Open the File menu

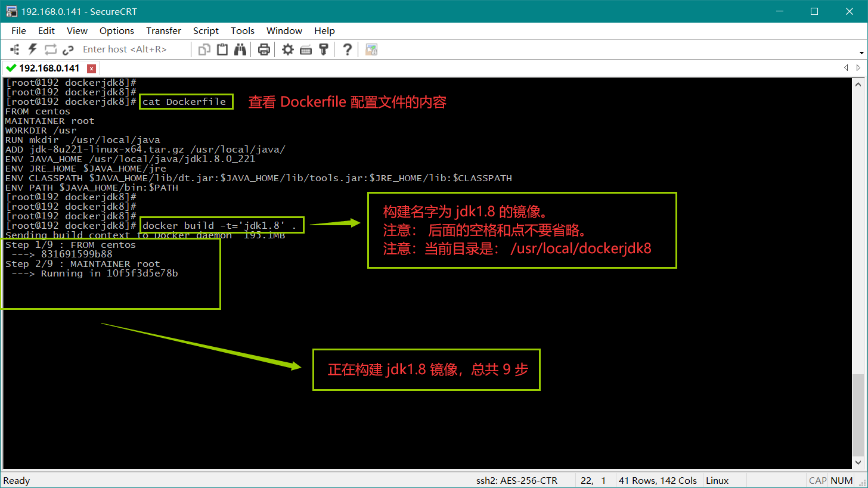[x=18, y=31]
